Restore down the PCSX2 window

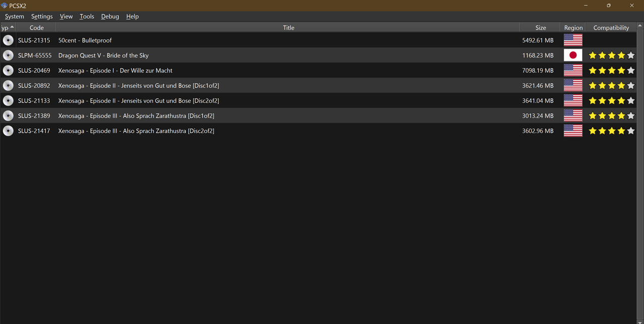(609, 6)
